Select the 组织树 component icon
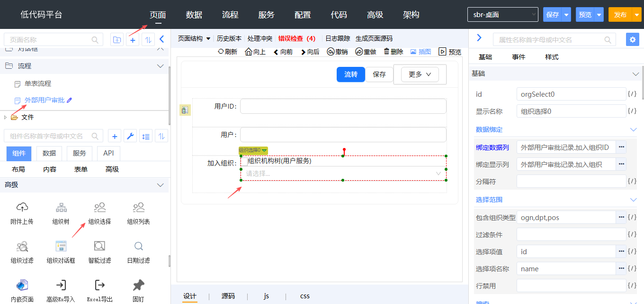Screen dimensions: 644x304 pyautogui.click(x=62, y=207)
